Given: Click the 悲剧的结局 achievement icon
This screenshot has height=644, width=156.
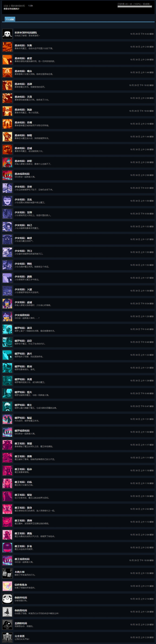Looking at the screenshot, I should 7,625.
